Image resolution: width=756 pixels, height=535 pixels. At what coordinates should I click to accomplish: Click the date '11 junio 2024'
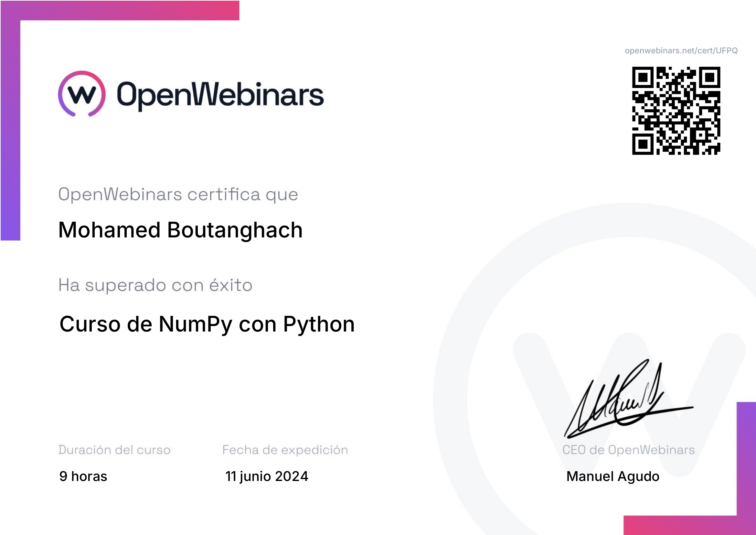coord(266,476)
